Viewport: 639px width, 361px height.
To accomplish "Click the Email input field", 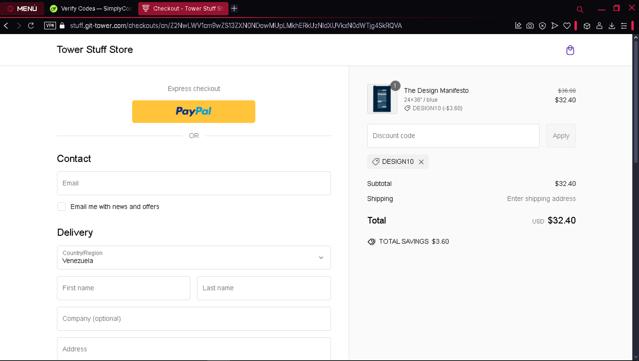I will (x=194, y=183).
